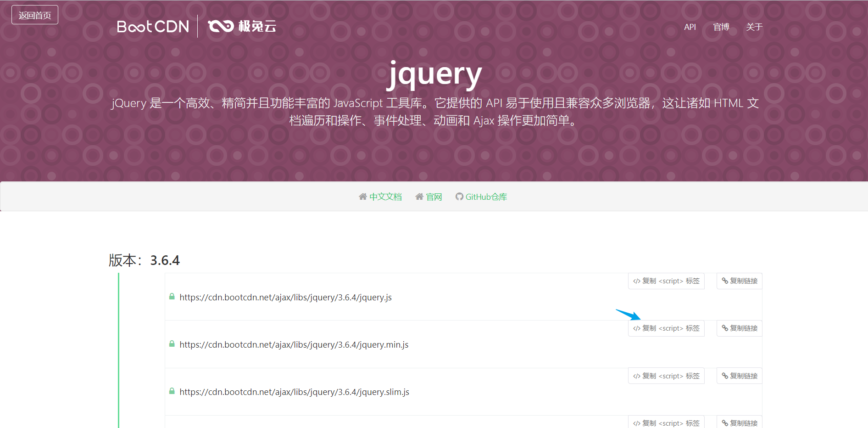The height and width of the screenshot is (428, 868).
Task: Copy script tag for jquery.min.js
Action: coord(666,328)
